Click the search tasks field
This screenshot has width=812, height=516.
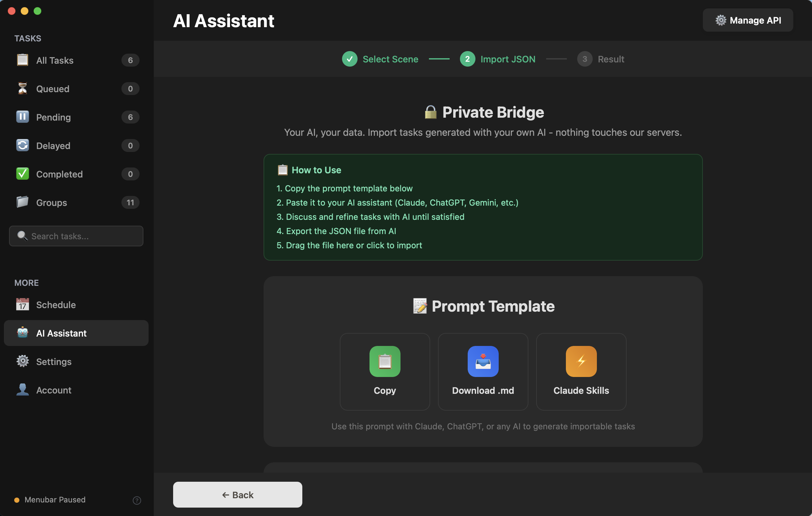coord(76,236)
